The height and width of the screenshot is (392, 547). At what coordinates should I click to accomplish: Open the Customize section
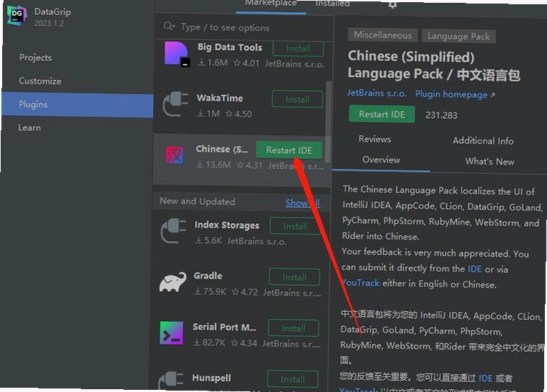point(40,81)
